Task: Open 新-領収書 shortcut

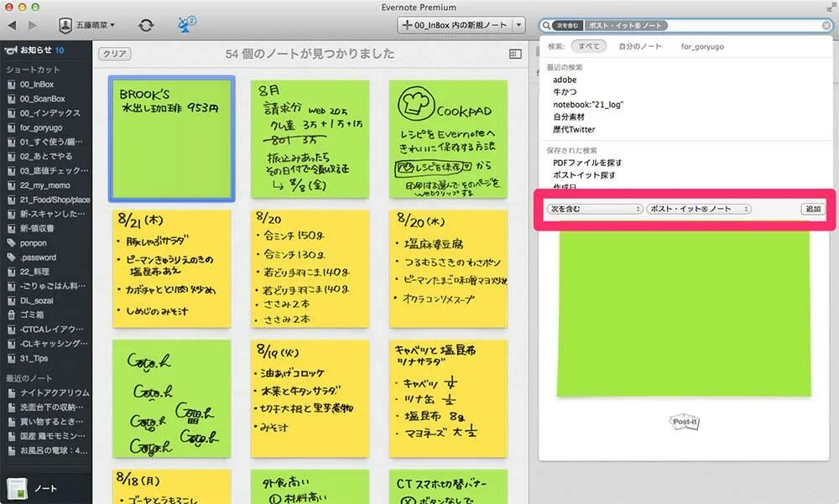Action: pyautogui.click(x=37, y=228)
